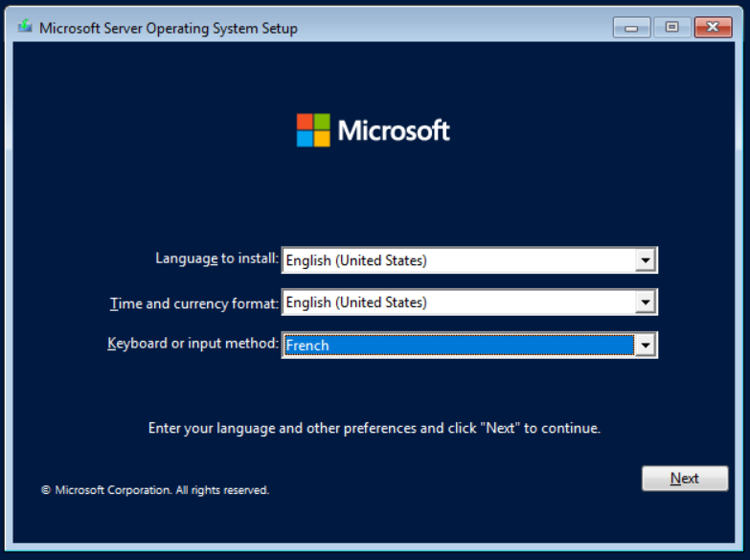Maximize the Setup window
This screenshot has height=560, width=750.
(672, 27)
